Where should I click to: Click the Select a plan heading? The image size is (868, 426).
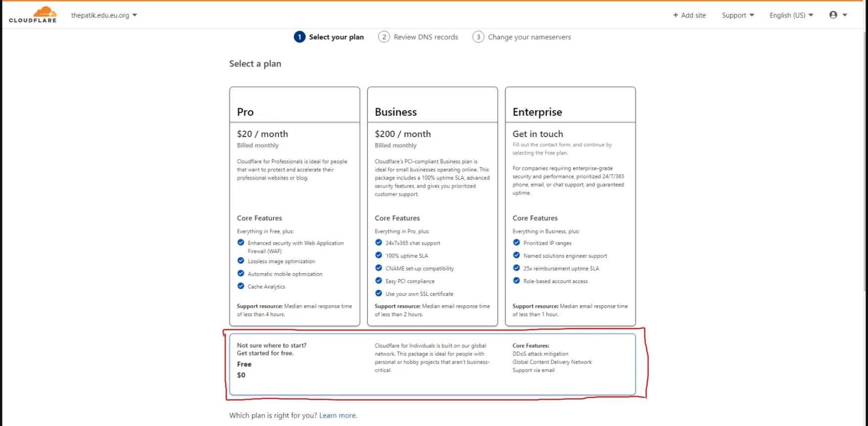coord(255,64)
